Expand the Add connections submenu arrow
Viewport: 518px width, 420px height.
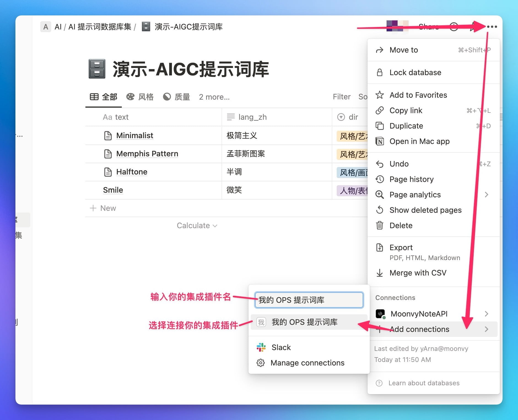coord(486,329)
